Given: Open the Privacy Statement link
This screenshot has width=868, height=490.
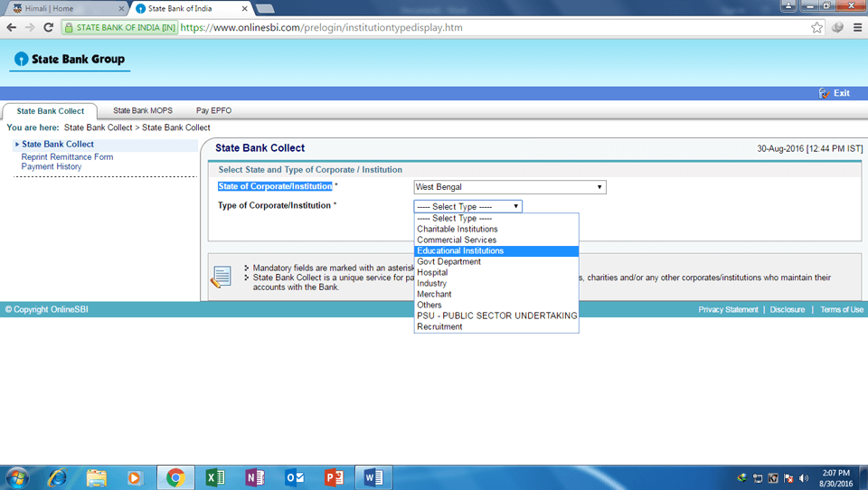Looking at the screenshot, I should (728, 309).
